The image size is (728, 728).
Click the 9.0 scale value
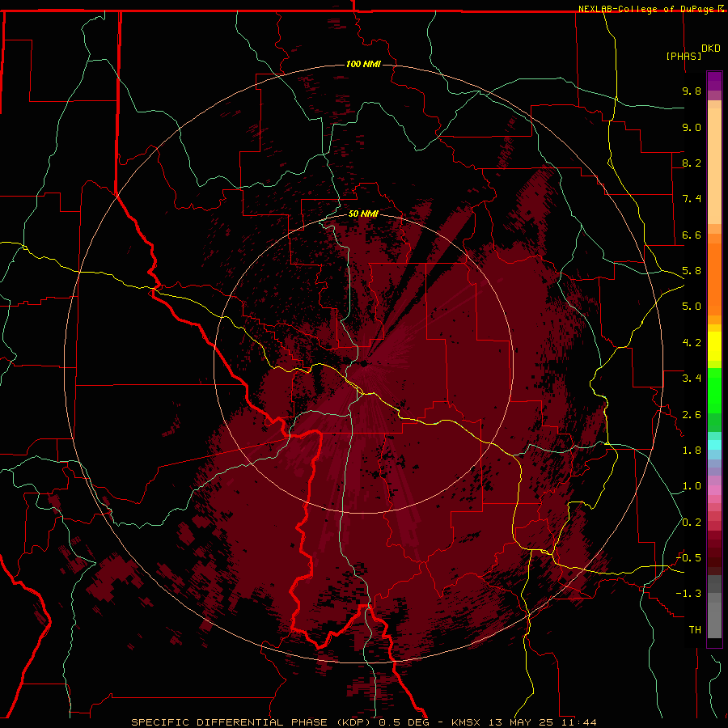[692, 127]
